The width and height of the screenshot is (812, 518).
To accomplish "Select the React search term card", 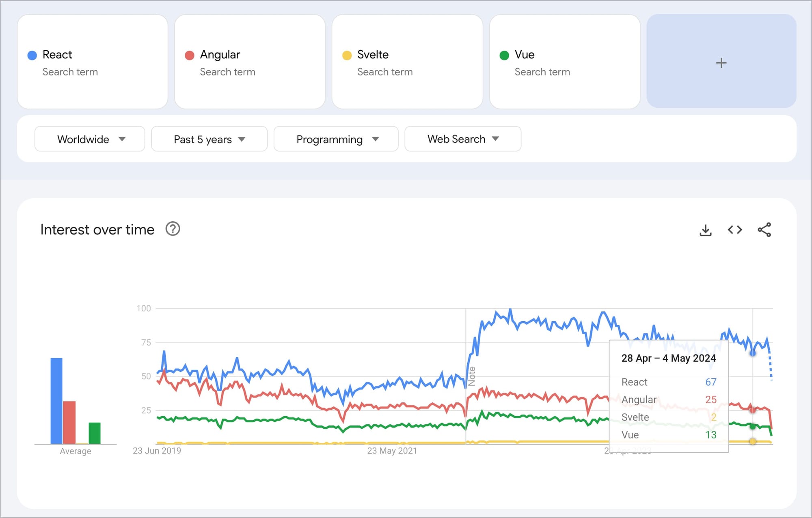I will pos(93,62).
